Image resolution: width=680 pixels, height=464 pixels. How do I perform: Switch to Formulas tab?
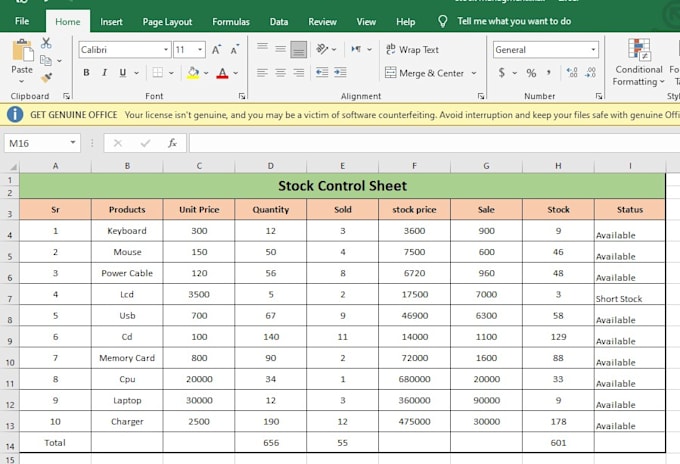coord(231,22)
